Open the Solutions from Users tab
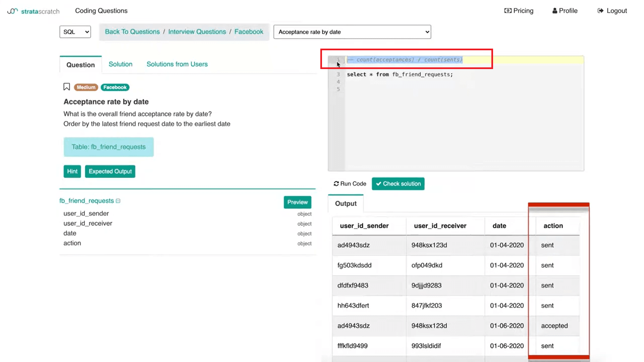The image size is (644, 362). [x=177, y=64]
